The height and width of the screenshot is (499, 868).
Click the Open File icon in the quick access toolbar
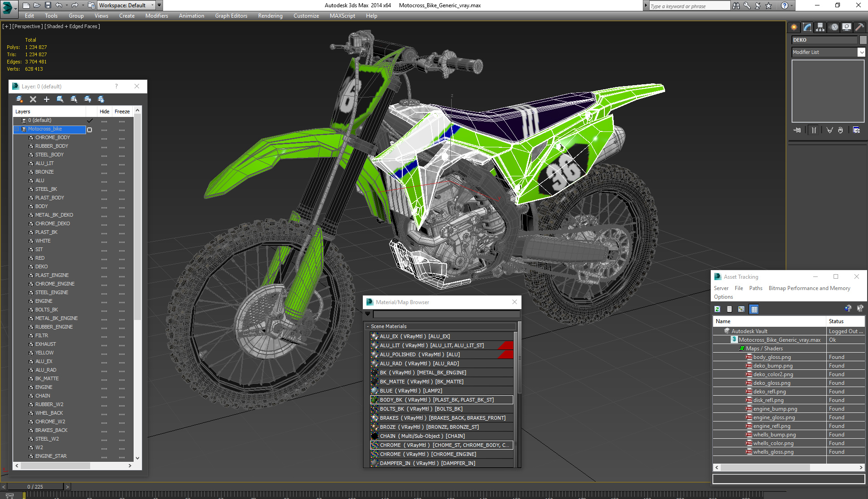click(37, 5)
